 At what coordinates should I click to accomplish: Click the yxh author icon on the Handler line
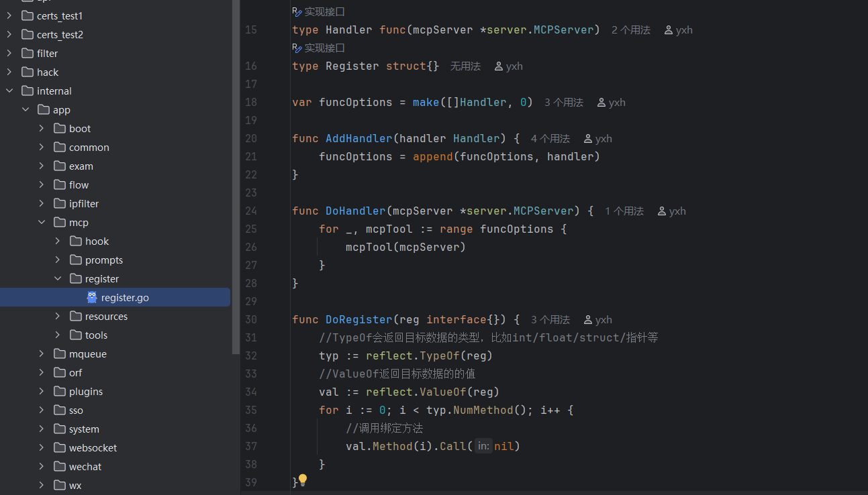point(669,30)
